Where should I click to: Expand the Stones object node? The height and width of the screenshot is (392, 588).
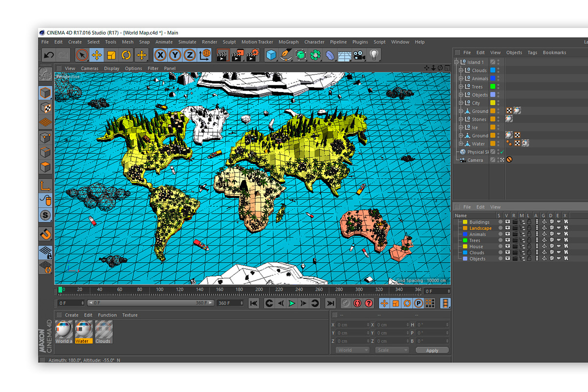[461, 119]
